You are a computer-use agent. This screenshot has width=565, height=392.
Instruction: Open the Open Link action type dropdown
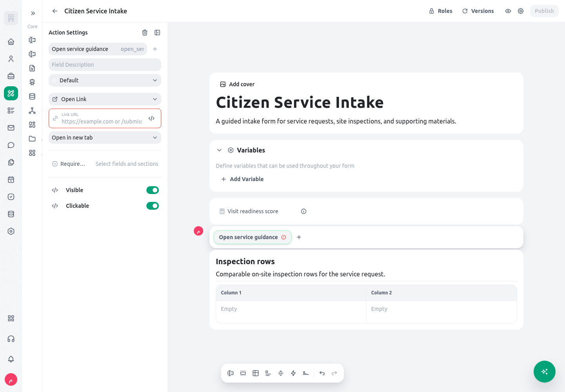(x=105, y=99)
